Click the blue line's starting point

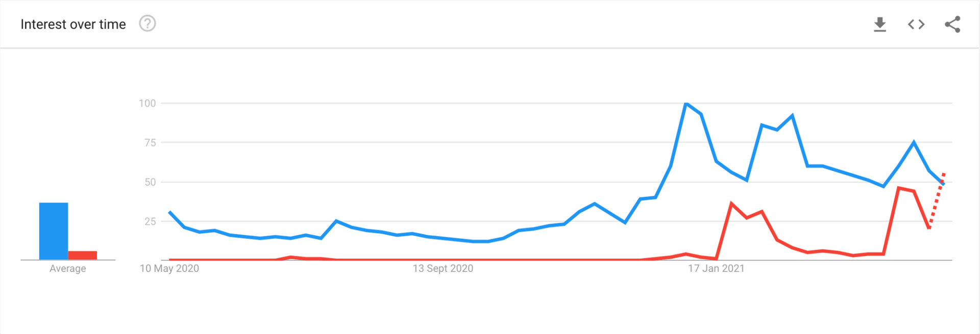(170, 212)
